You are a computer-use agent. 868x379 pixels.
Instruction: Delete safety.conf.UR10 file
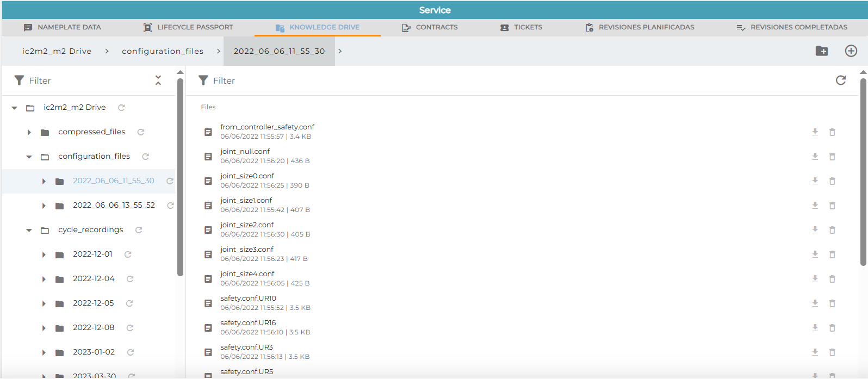pyautogui.click(x=832, y=303)
